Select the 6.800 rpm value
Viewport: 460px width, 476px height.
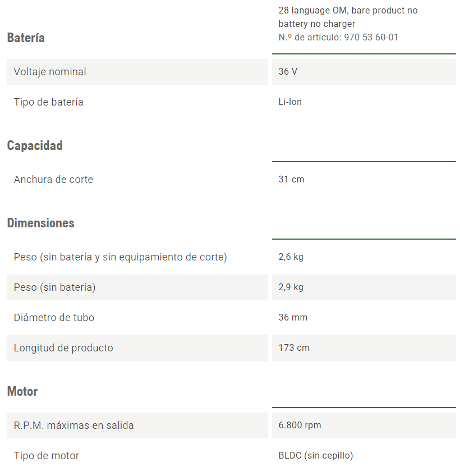tap(300, 425)
